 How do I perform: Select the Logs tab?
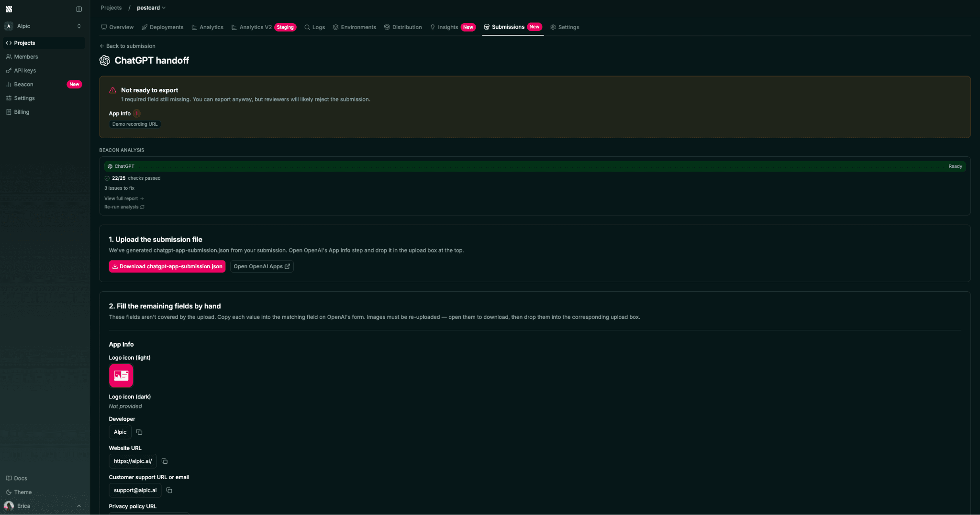[314, 27]
